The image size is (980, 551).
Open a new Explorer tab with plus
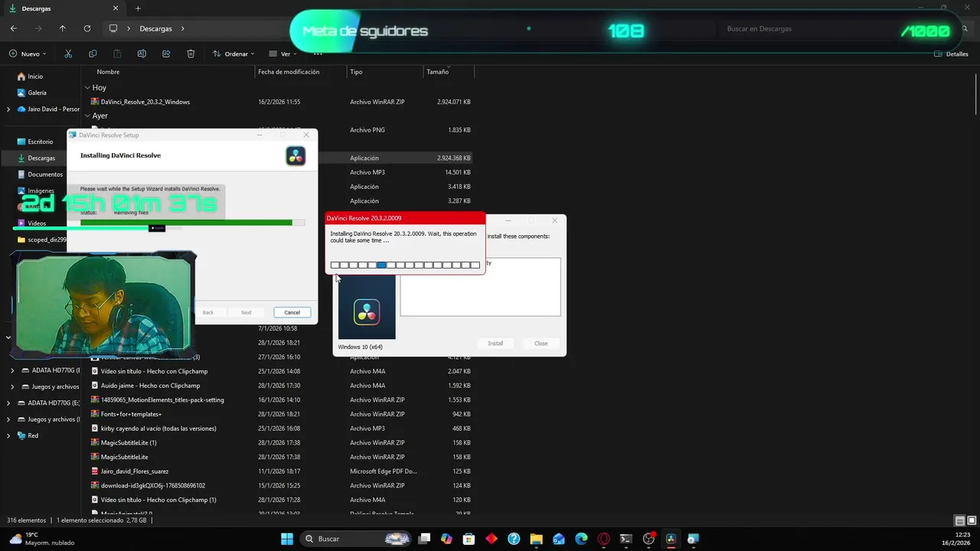click(x=138, y=8)
